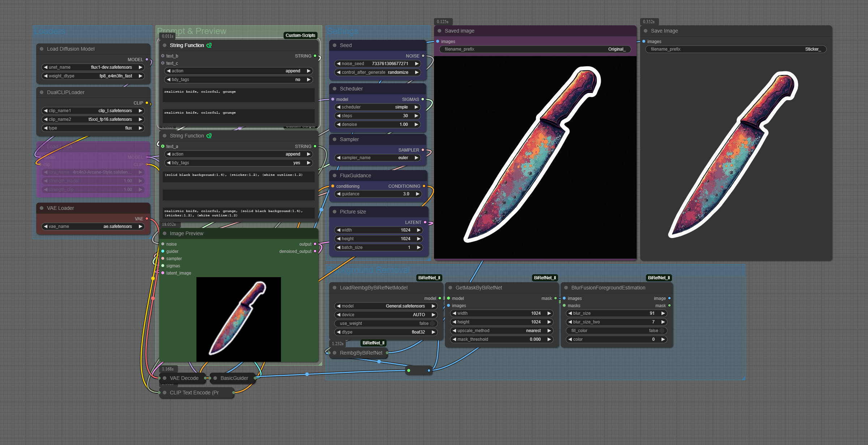The width and height of the screenshot is (868, 445).
Task: Toggle the use_weight switch
Action: click(432, 323)
